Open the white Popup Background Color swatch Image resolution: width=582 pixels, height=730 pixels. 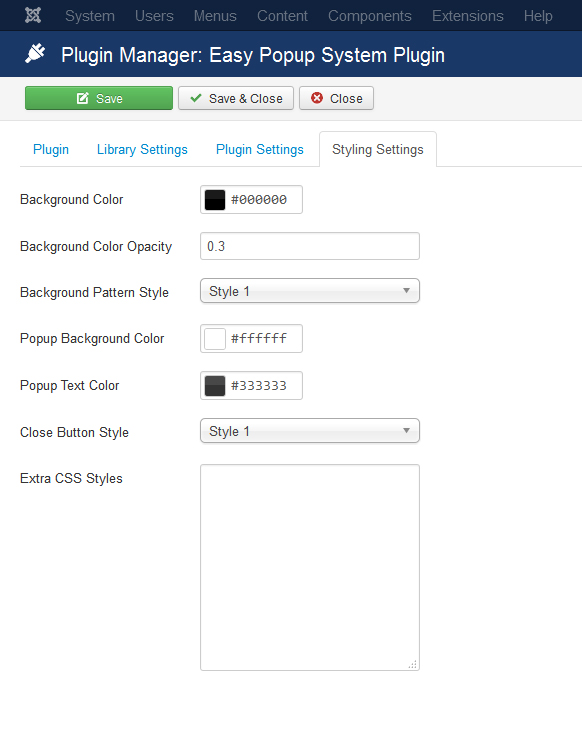[215, 338]
